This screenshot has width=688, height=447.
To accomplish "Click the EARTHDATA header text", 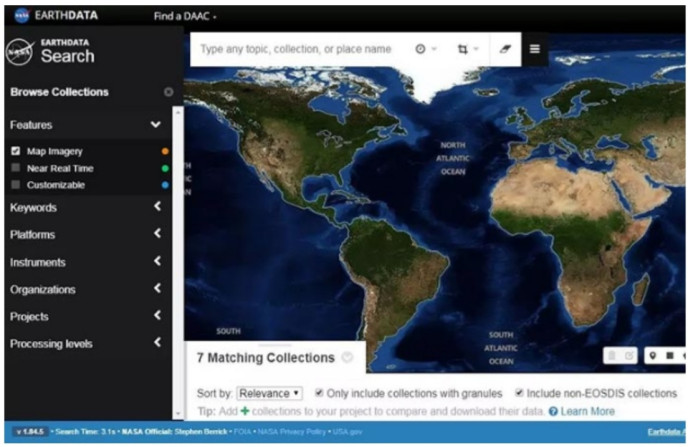I will [x=66, y=15].
